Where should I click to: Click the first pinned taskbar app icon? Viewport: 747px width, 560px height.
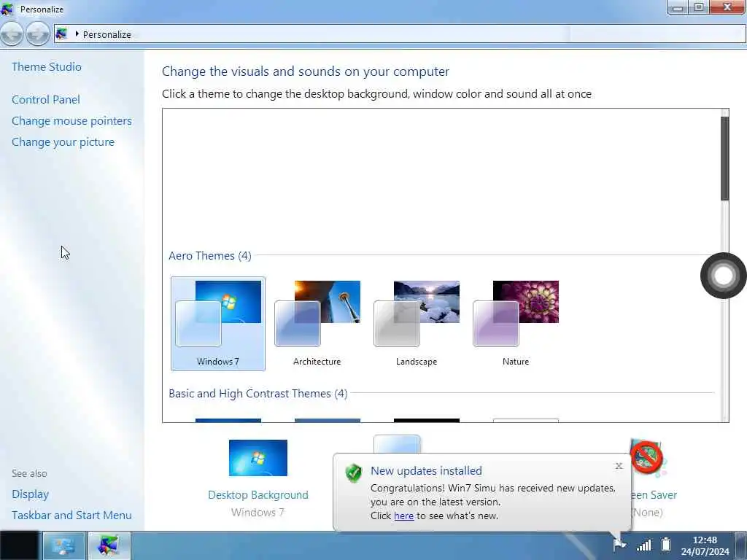pyautogui.click(x=64, y=545)
